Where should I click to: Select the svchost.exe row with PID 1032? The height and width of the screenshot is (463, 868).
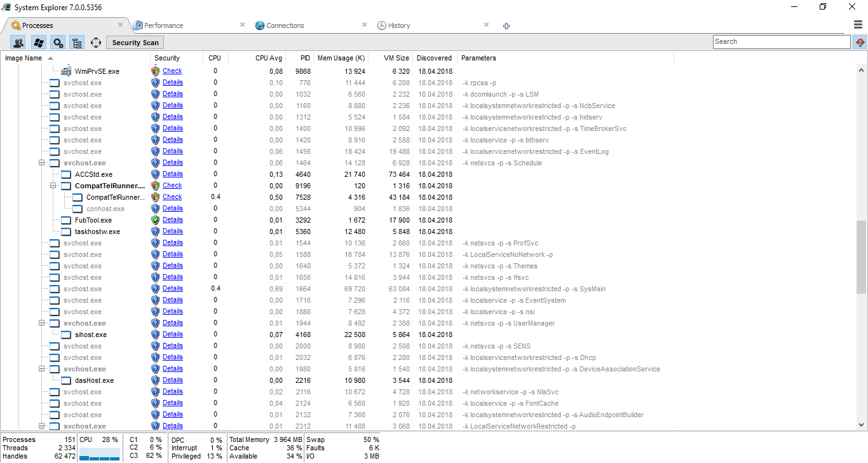click(337, 94)
